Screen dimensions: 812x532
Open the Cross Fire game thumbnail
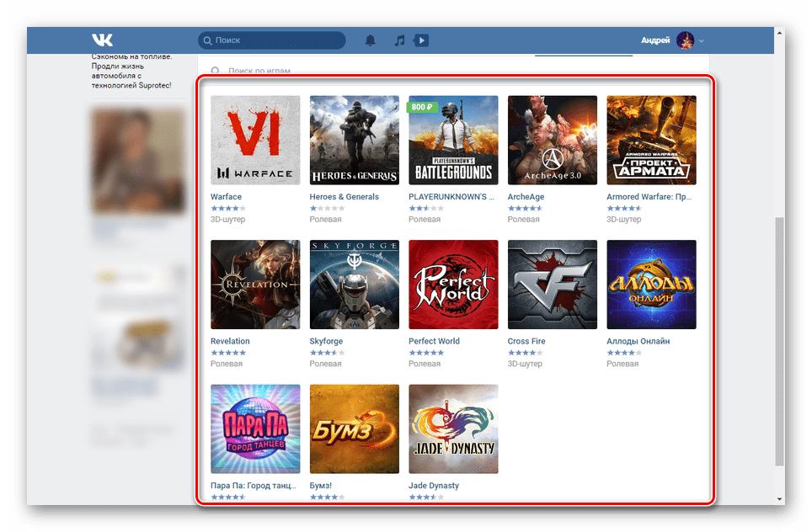pos(552,285)
